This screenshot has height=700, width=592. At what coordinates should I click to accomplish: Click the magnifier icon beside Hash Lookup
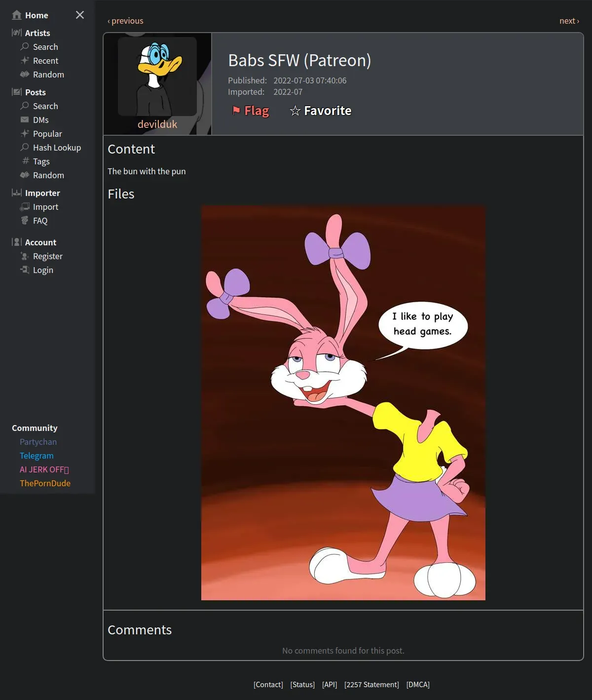[x=25, y=147]
